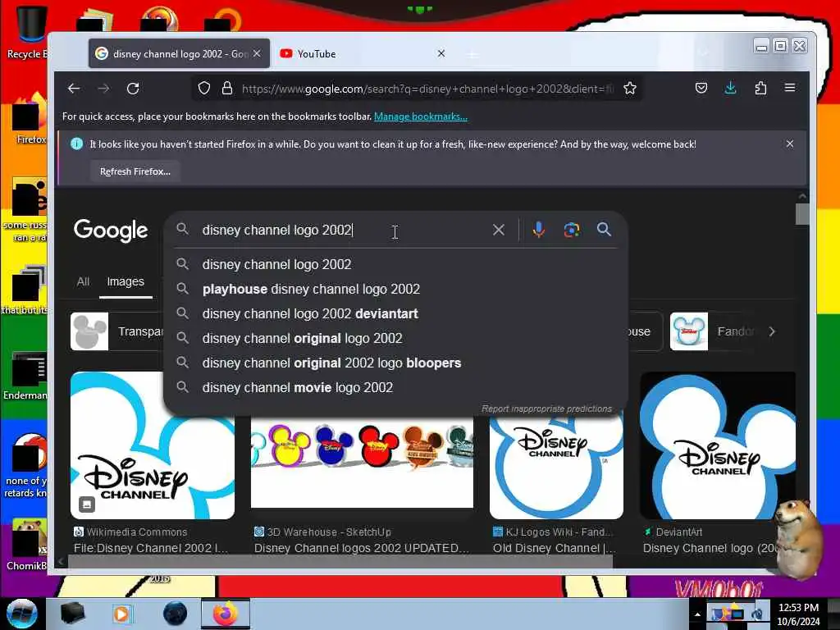
Task: Click inside the Google search input field
Action: [x=343, y=231]
